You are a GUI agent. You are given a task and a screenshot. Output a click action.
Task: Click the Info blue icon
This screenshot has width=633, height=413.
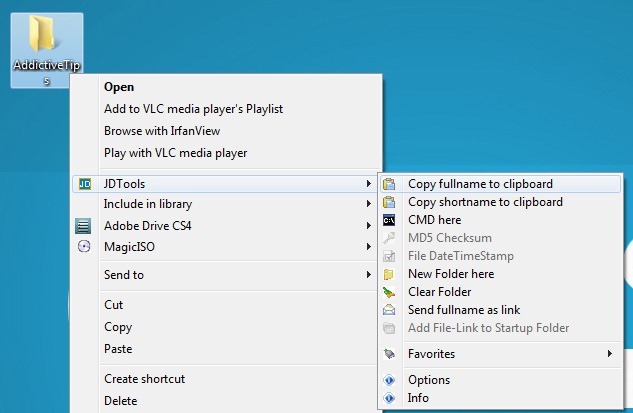pyautogui.click(x=389, y=398)
